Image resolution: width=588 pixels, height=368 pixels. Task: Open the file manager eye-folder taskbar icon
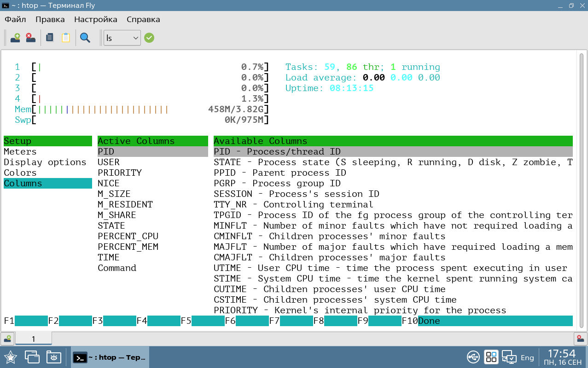click(53, 357)
